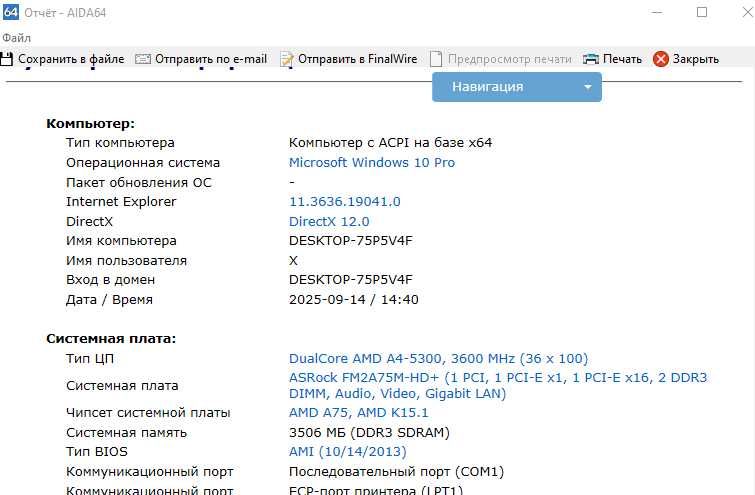755x495 pixels.
Task: Maximize the AIDA64 report window
Action: click(702, 12)
